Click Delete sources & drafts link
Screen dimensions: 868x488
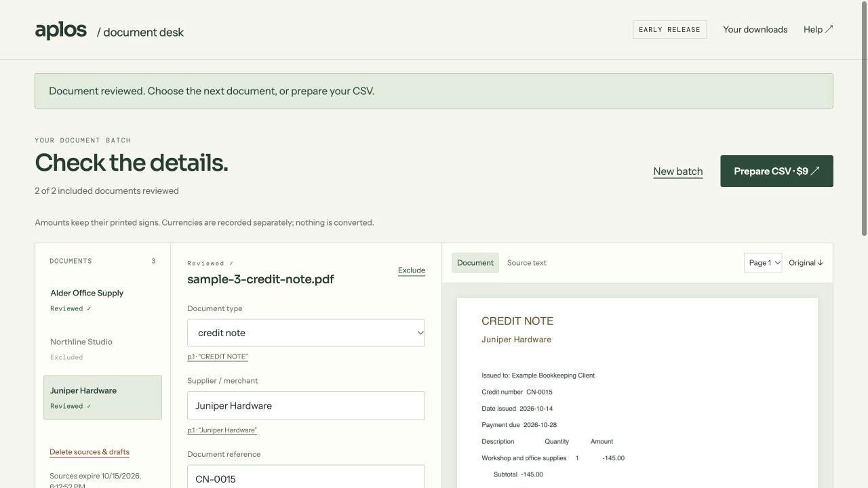pos(90,452)
